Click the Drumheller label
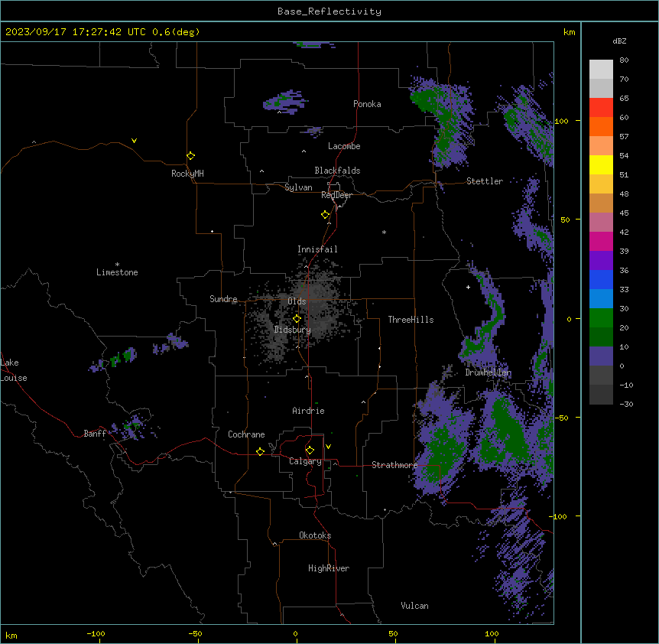This screenshot has height=644, width=659. (x=488, y=372)
